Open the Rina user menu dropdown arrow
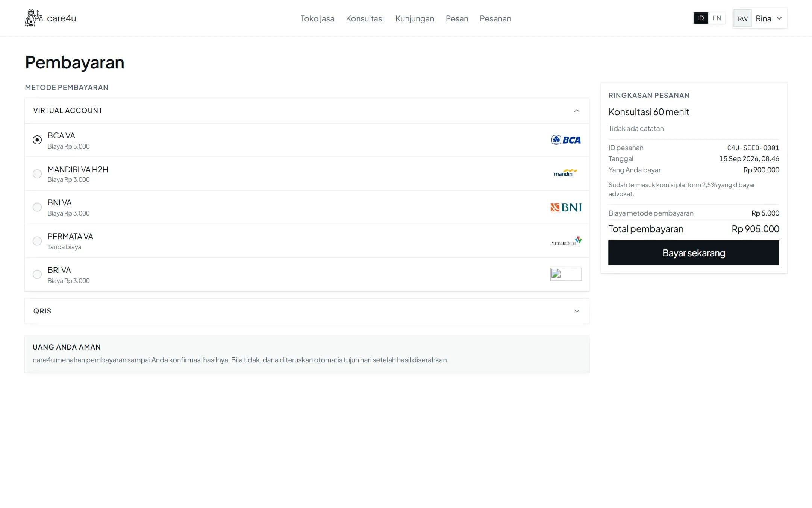812x508 pixels. pos(779,18)
